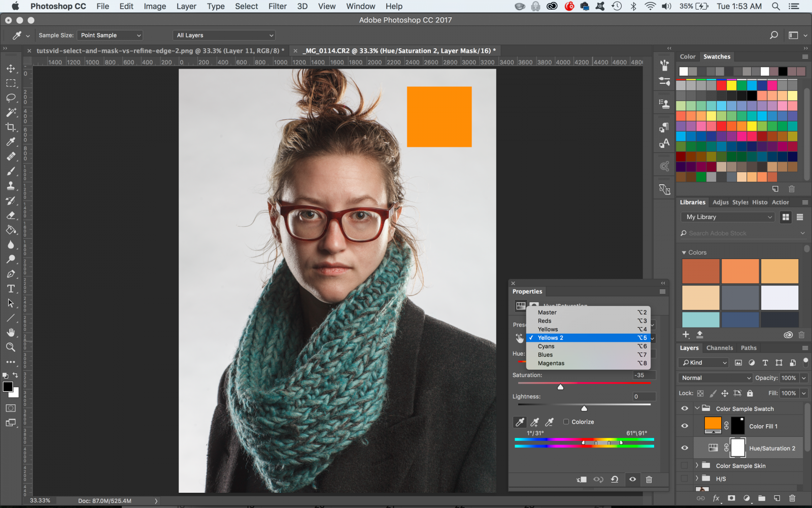Select the Crop tool
The height and width of the screenshot is (508, 812).
11,128
